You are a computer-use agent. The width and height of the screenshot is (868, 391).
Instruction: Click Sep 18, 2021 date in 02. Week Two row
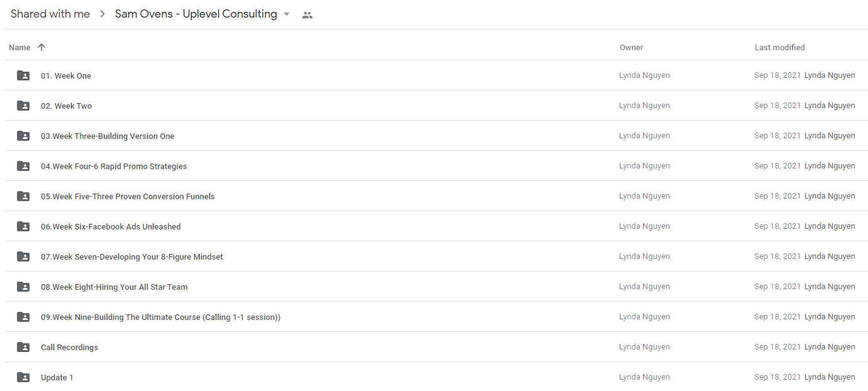click(777, 106)
